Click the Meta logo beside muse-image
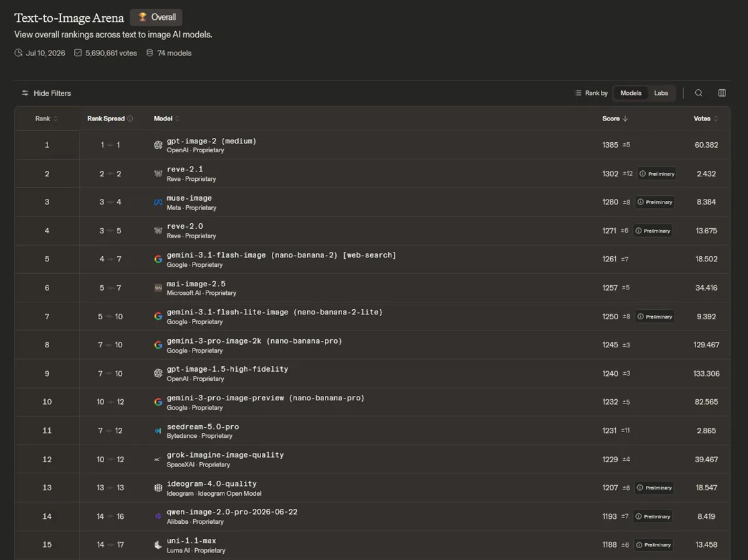 pos(158,202)
